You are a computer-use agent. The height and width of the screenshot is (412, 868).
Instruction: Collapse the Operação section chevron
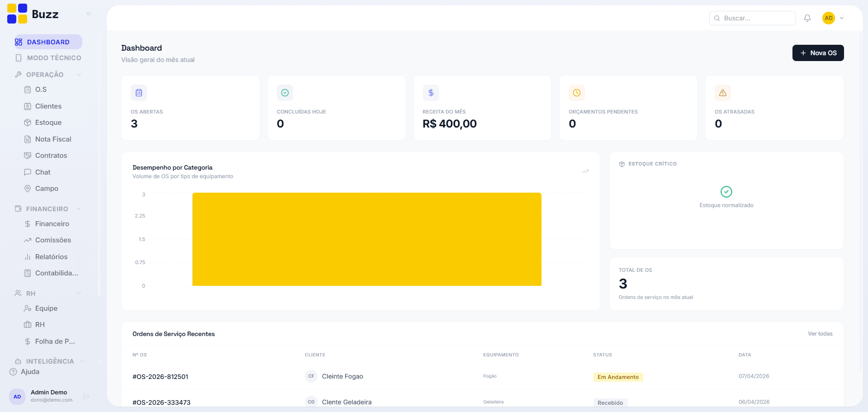coord(79,75)
